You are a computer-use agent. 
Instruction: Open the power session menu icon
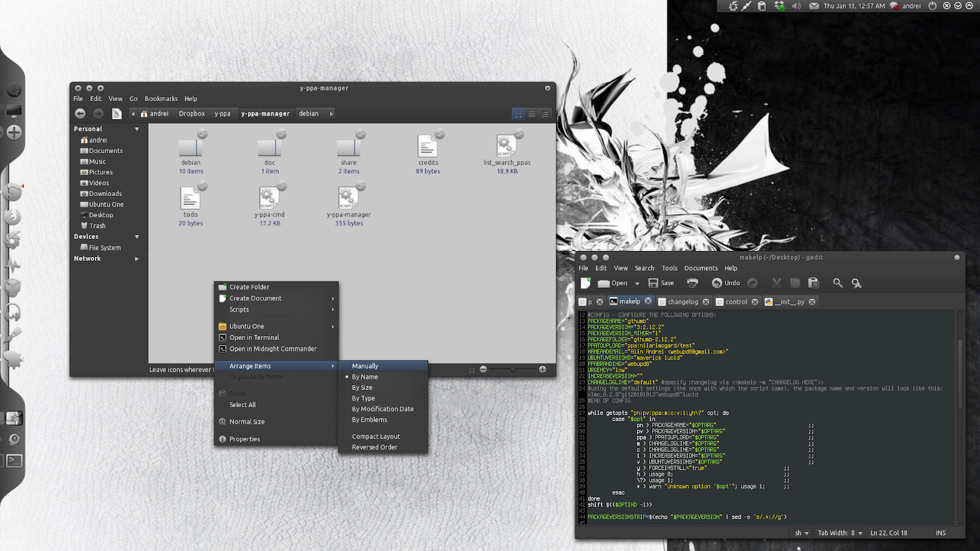click(x=932, y=6)
